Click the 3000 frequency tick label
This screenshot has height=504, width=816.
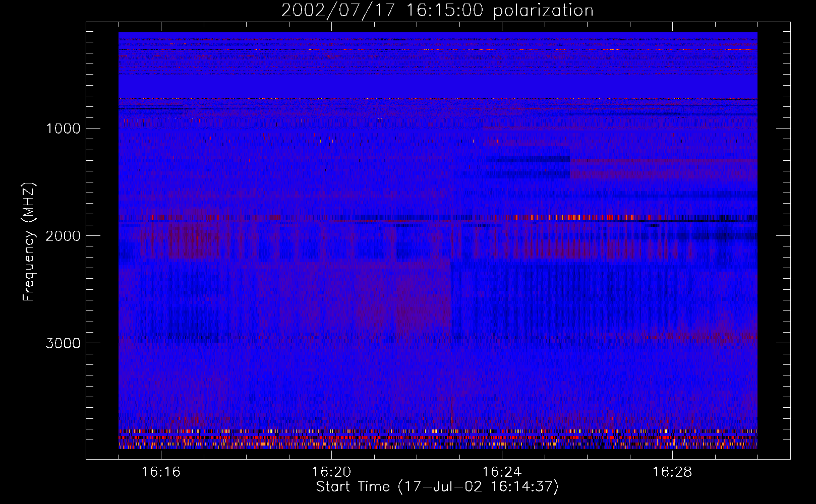[63, 343]
